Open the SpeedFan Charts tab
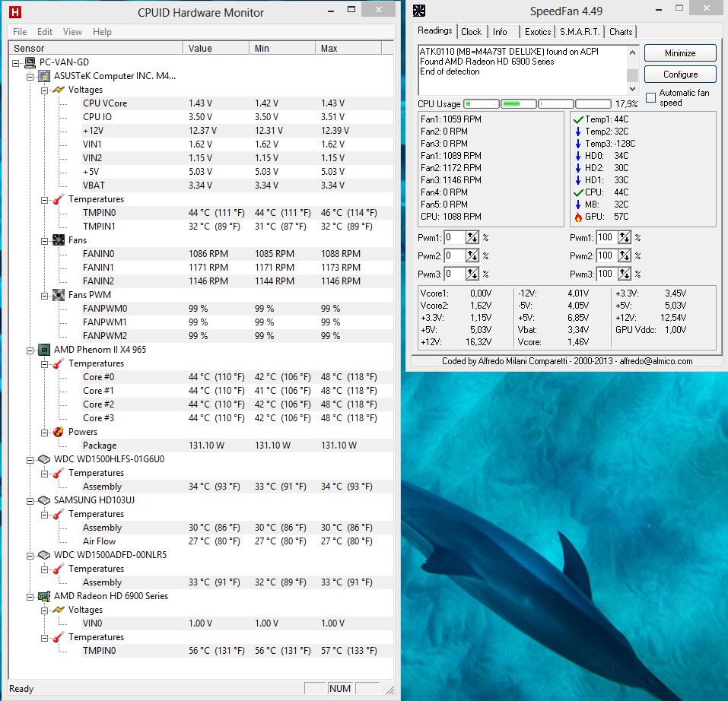 point(621,31)
